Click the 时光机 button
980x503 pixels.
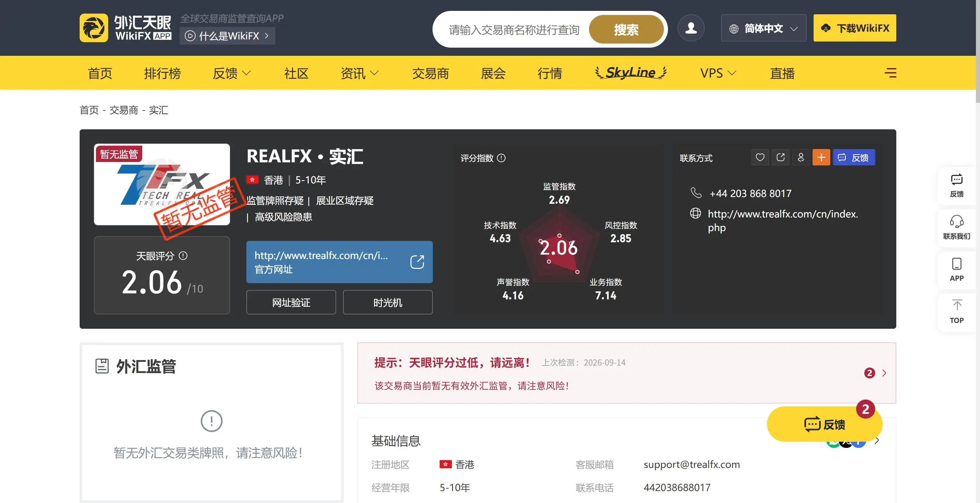tap(388, 302)
